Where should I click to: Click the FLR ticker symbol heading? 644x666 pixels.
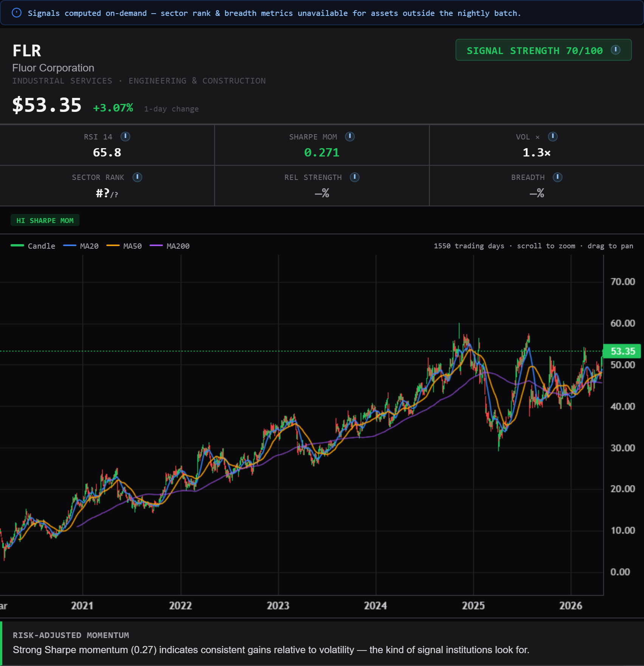click(x=27, y=51)
